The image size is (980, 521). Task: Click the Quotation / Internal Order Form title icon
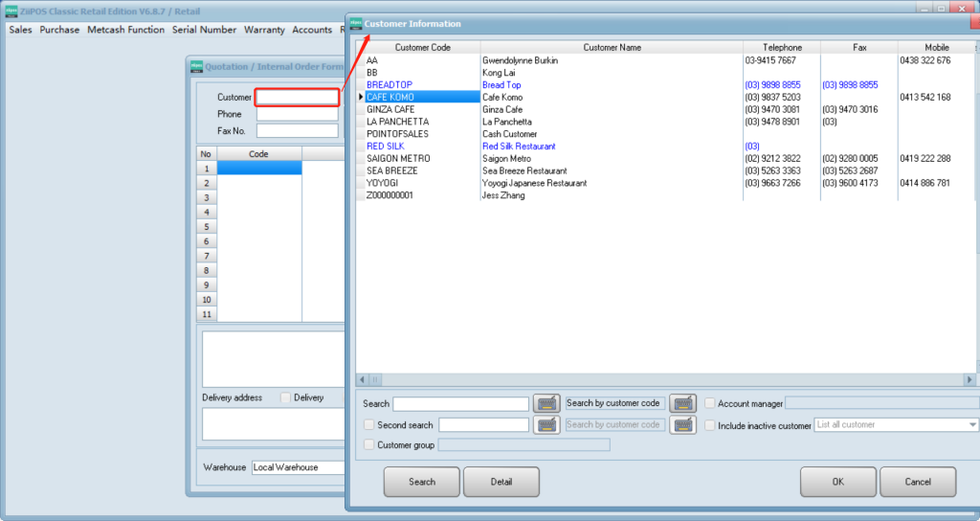pyautogui.click(x=196, y=67)
